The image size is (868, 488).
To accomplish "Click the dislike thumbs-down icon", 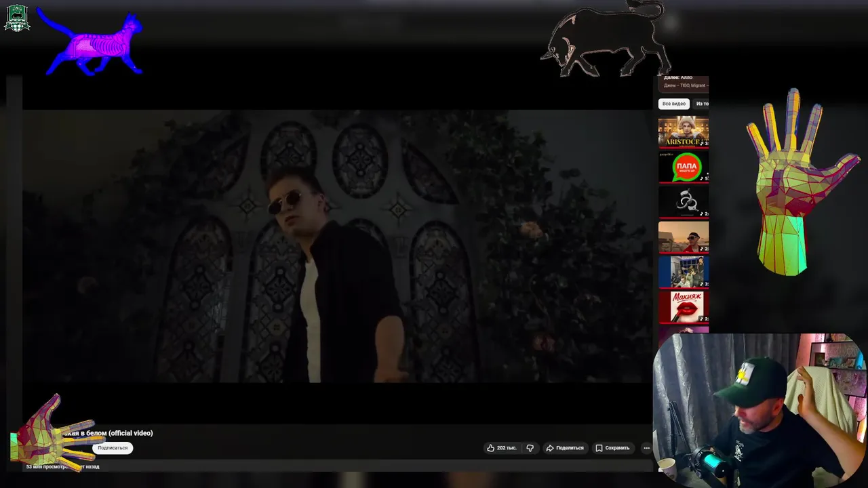I will [530, 448].
